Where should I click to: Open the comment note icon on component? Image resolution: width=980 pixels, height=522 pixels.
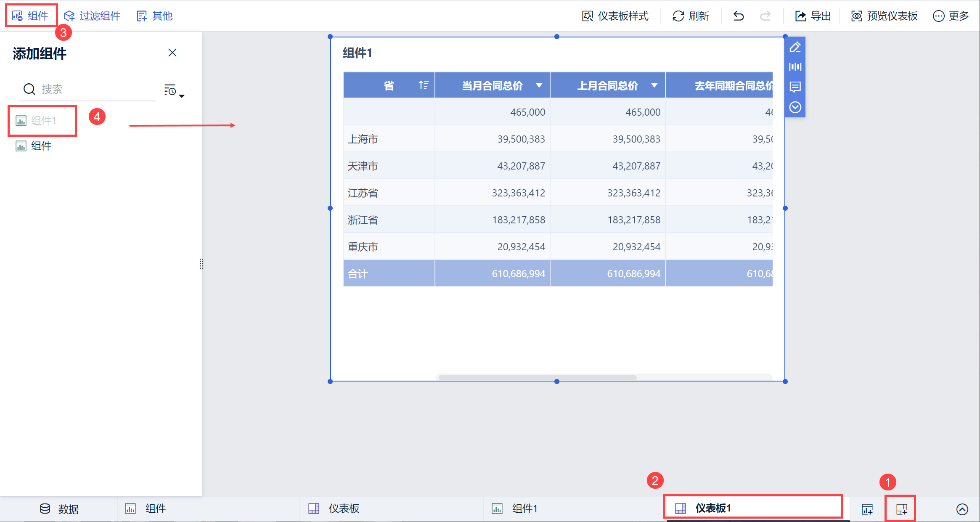click(x=795, y=87)
